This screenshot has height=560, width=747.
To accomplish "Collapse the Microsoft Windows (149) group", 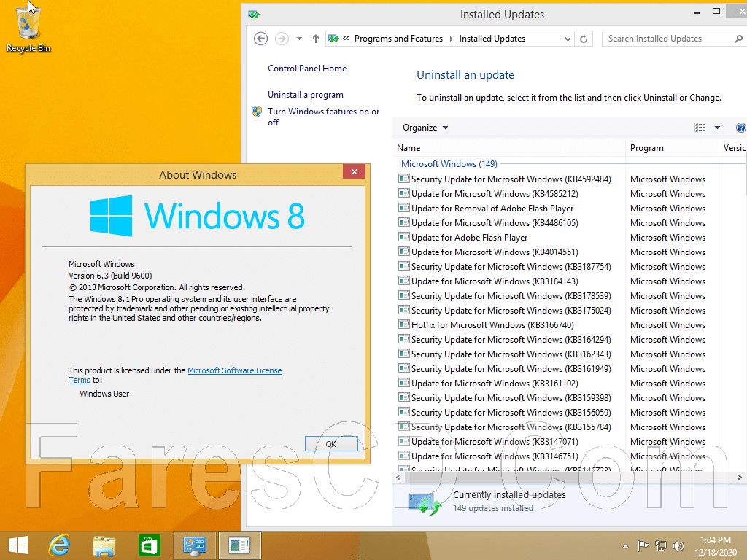I will click(449, 164).
